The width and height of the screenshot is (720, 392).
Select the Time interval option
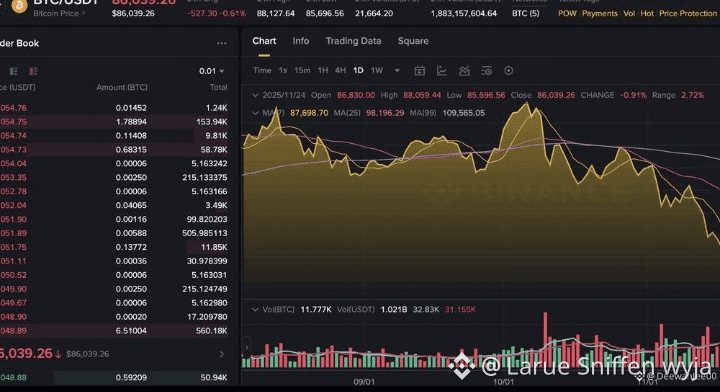[262, 70]
